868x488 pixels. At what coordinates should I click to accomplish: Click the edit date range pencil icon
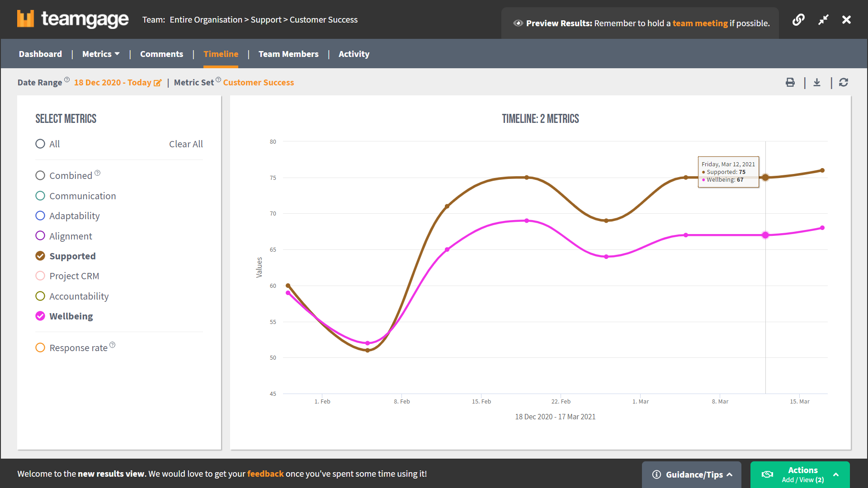157,83
